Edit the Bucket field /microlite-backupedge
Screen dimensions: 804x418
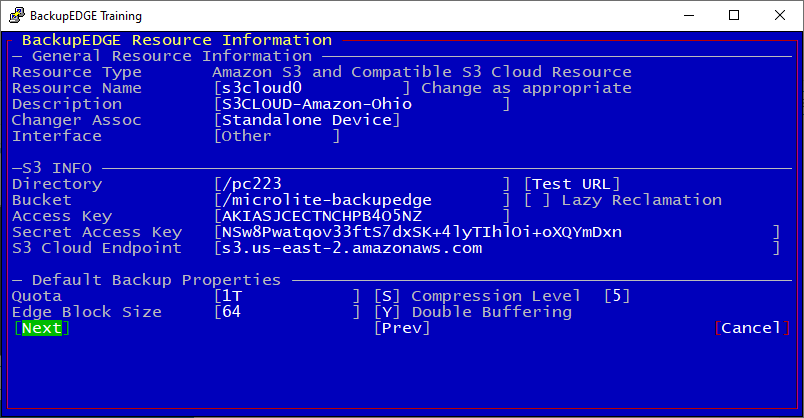[361, 200]
